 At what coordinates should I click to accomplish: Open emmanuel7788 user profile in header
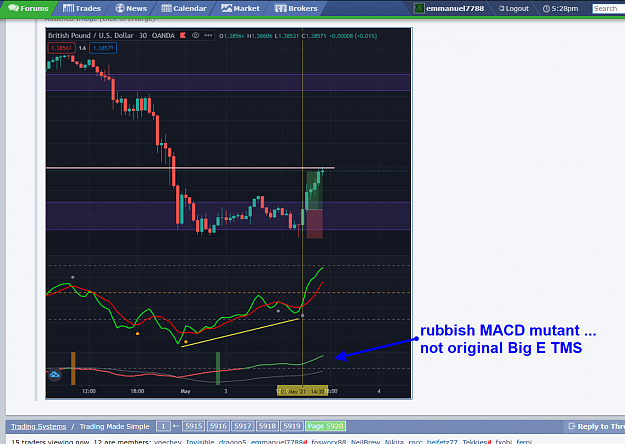click(455, 8)
